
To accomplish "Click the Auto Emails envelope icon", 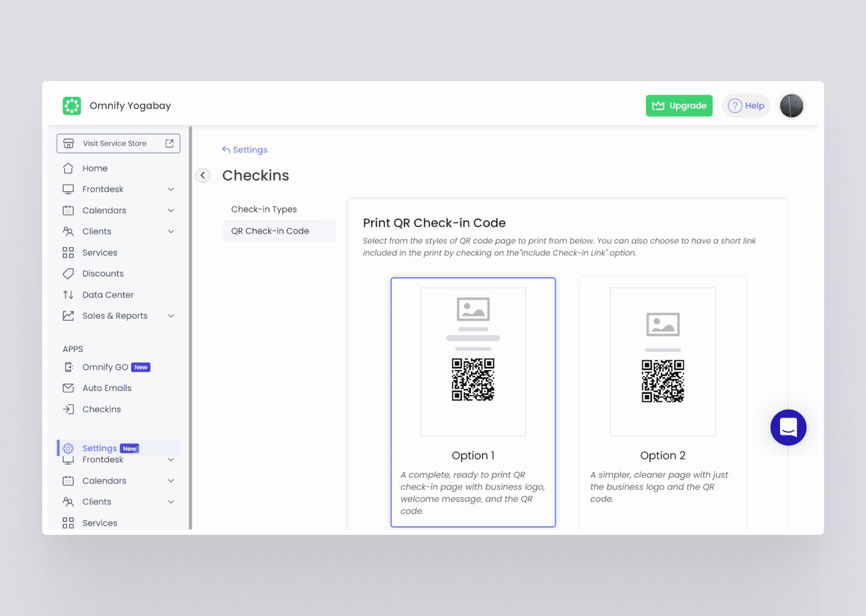I will pyautogui.click(x=69, y=388).
